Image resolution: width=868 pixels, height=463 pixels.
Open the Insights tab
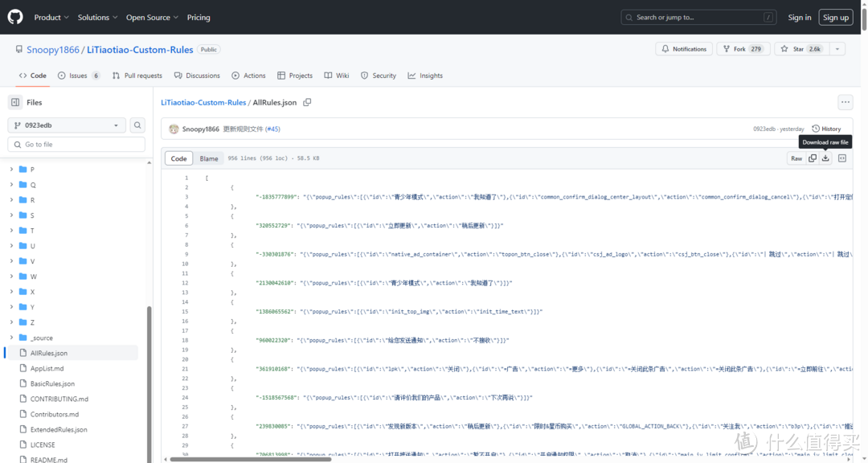point(425,76)
